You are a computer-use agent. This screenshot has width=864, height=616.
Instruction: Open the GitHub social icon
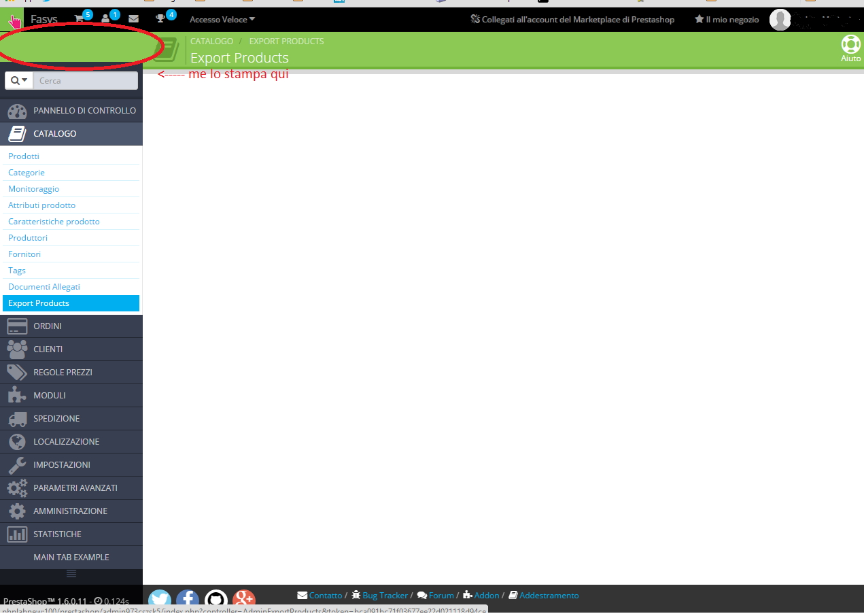[216, 600]
